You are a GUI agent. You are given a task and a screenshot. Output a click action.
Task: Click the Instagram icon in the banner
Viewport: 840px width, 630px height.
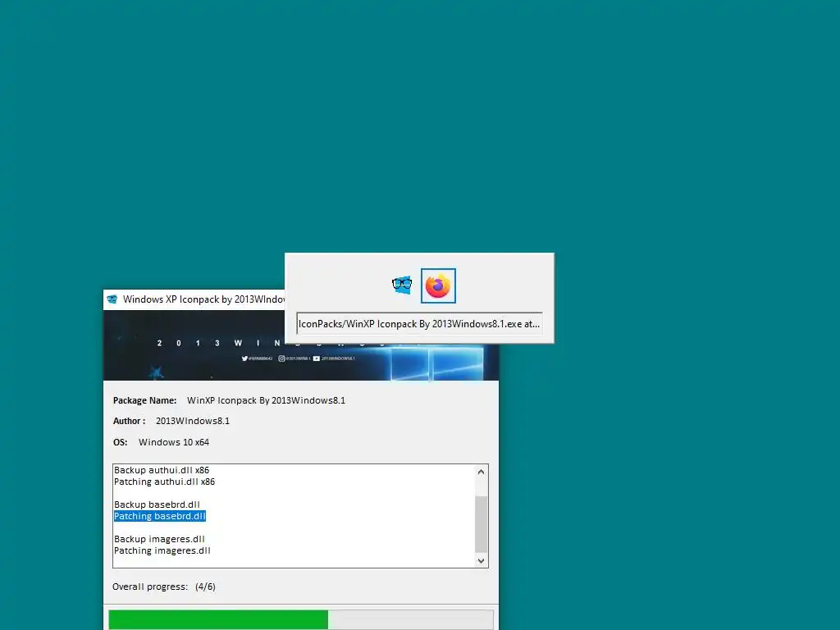(x=281, y=358)
